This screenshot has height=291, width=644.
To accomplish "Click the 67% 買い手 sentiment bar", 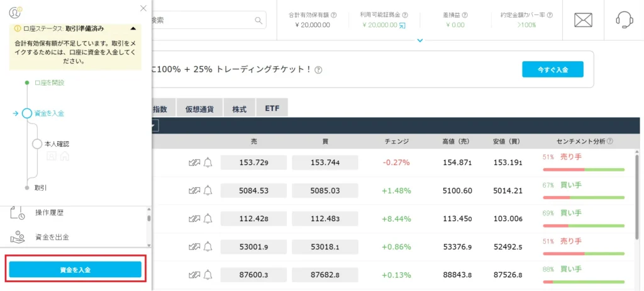I will [584, 198].
